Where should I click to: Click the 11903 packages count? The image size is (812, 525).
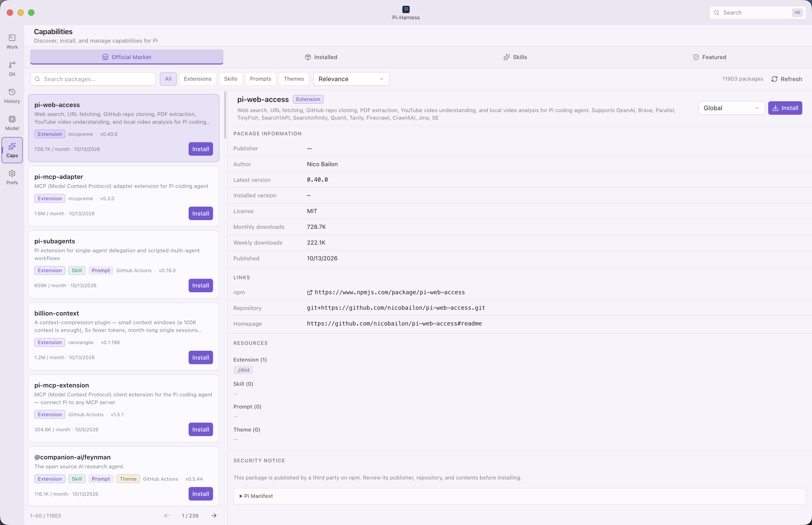[743, 79]
